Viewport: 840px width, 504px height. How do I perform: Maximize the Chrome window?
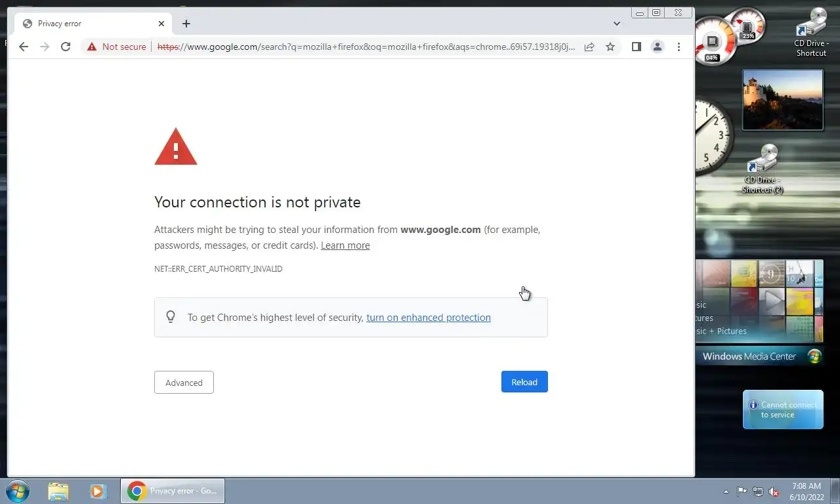tap(656, 12)
